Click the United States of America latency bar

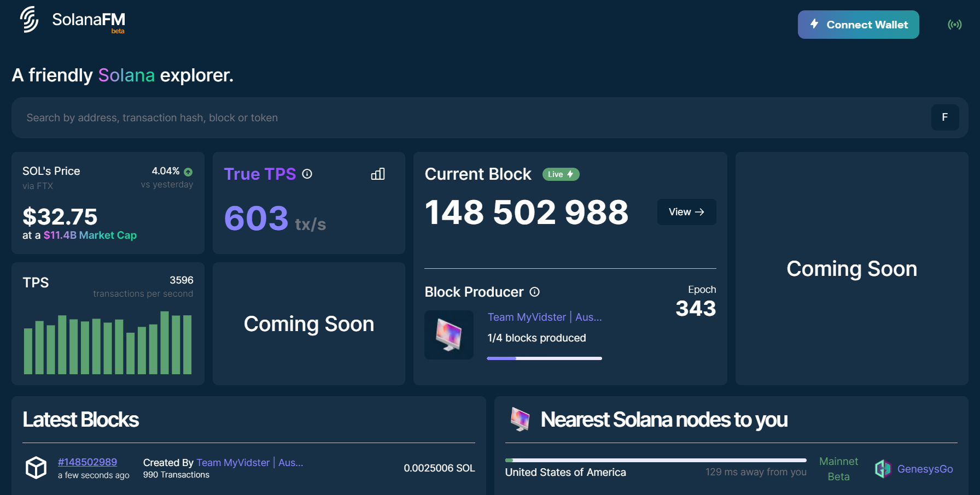(656, 460)
